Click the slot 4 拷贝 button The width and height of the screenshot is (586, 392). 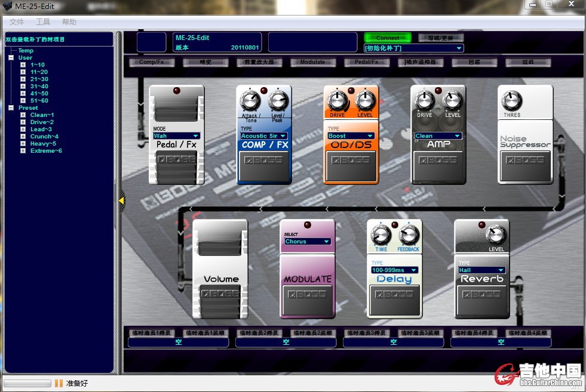point(474,333)
